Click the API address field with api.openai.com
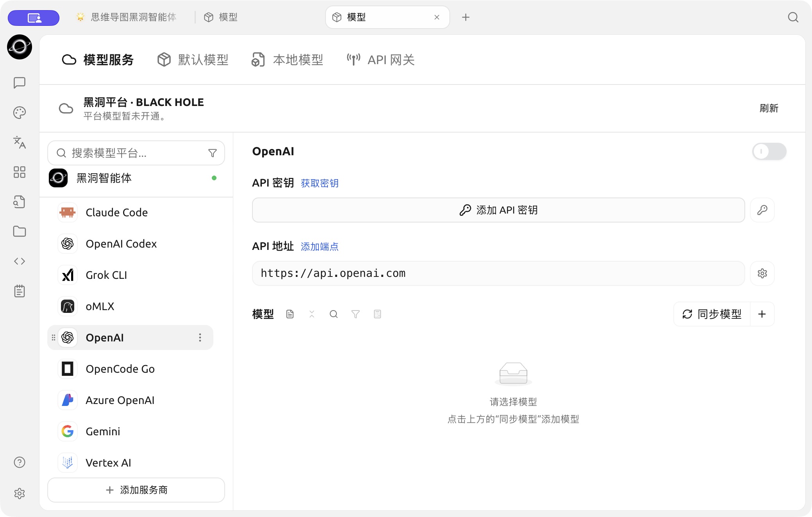Image resolution: width=812 pixels, height=517 pixels. coord(498,273)
